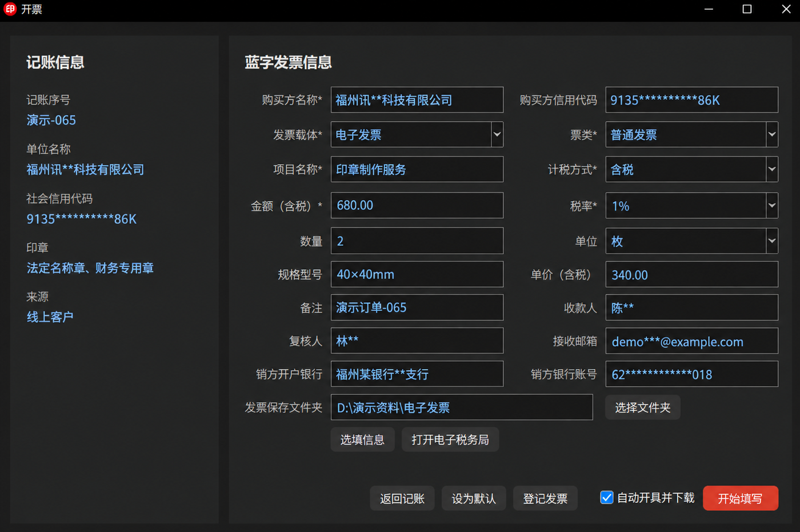Click the 来源 value 线上客户
The image size is (800, 532).
click(50, 317)
